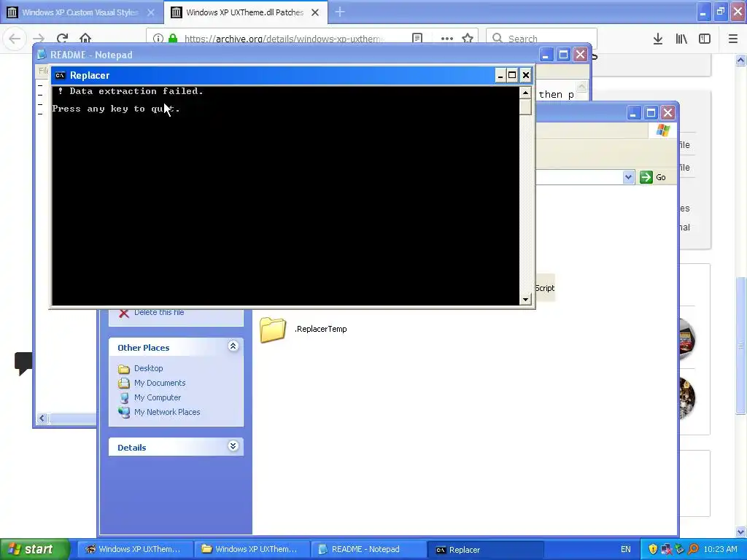The width and height of the screenshot is (747, 560).
Task: Select Windows XP UXTheme.dll Patches tab
Action: (245, 12)
